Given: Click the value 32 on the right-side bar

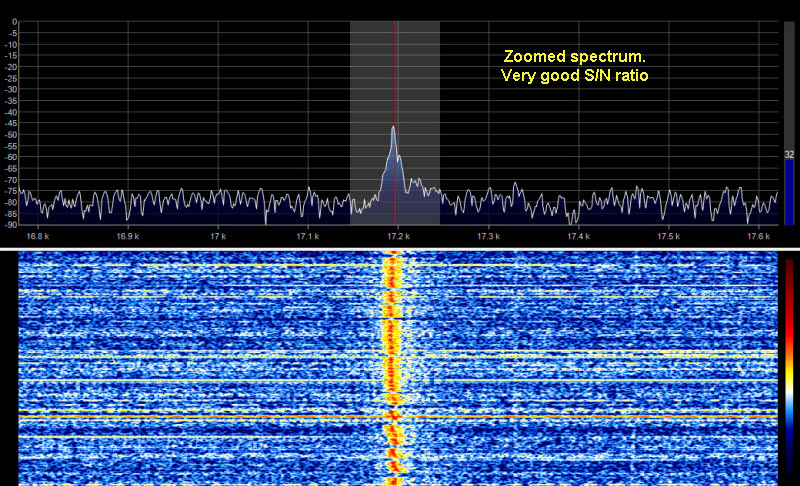Looking at the screenshot, I should 789,155.
